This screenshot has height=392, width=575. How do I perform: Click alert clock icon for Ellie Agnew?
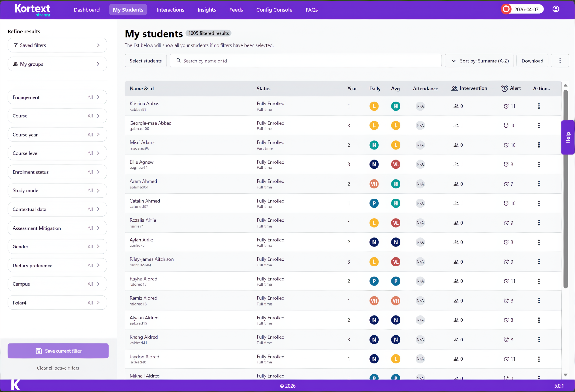(x=506, y=165)
